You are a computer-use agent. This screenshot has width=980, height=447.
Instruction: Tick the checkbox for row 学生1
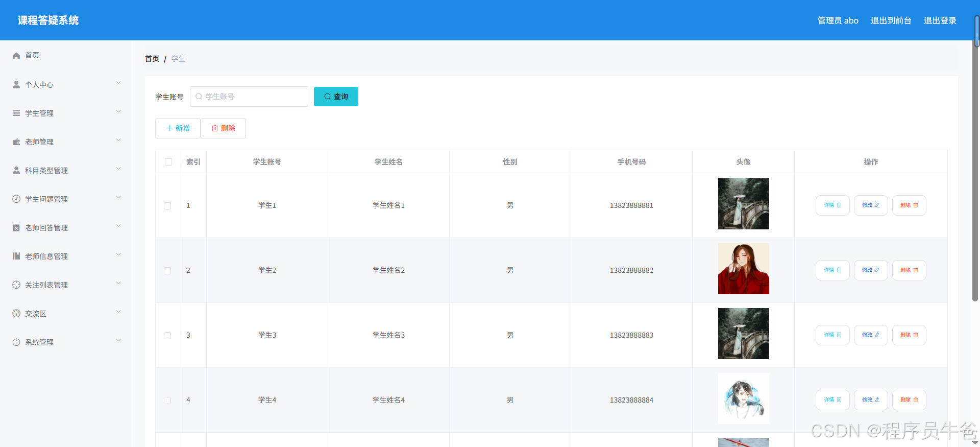tap(167, 206)
